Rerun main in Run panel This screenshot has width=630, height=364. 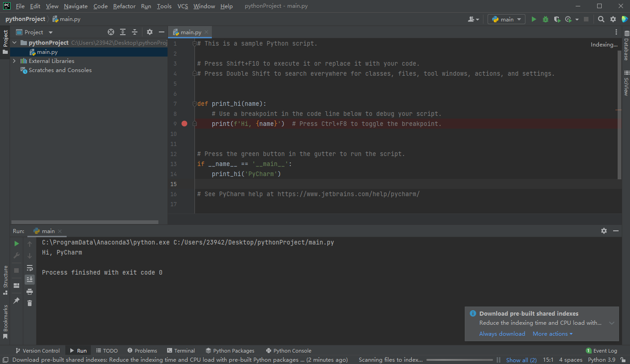pos(16,244)
